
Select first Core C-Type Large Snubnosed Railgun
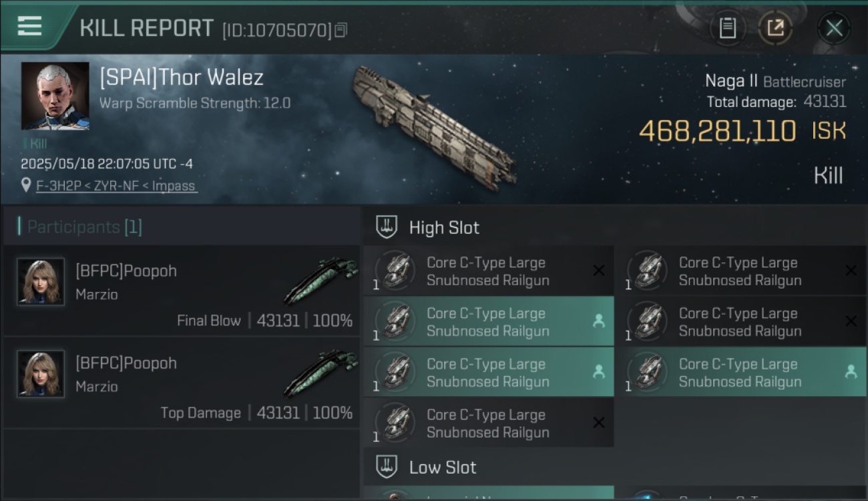[489, 271]
